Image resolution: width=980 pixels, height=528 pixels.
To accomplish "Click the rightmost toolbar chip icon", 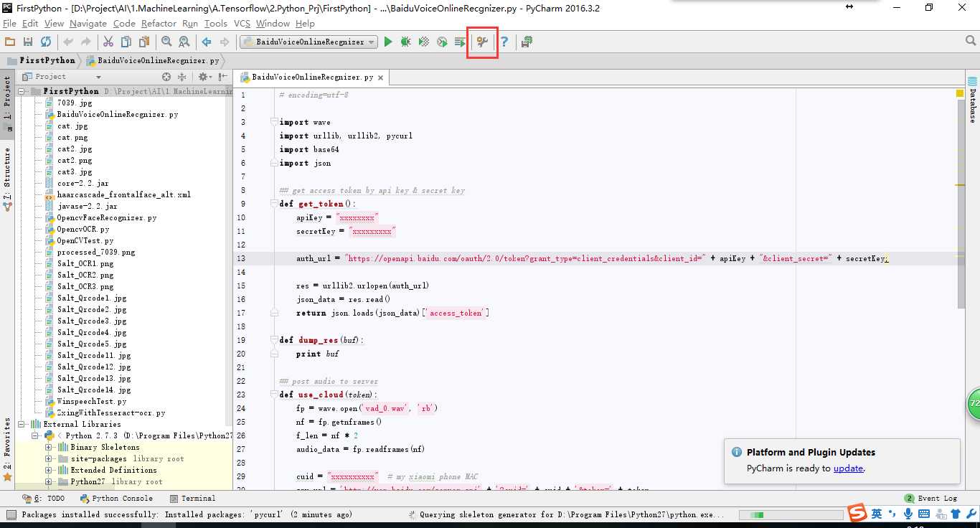I will [x=527, y=42].
